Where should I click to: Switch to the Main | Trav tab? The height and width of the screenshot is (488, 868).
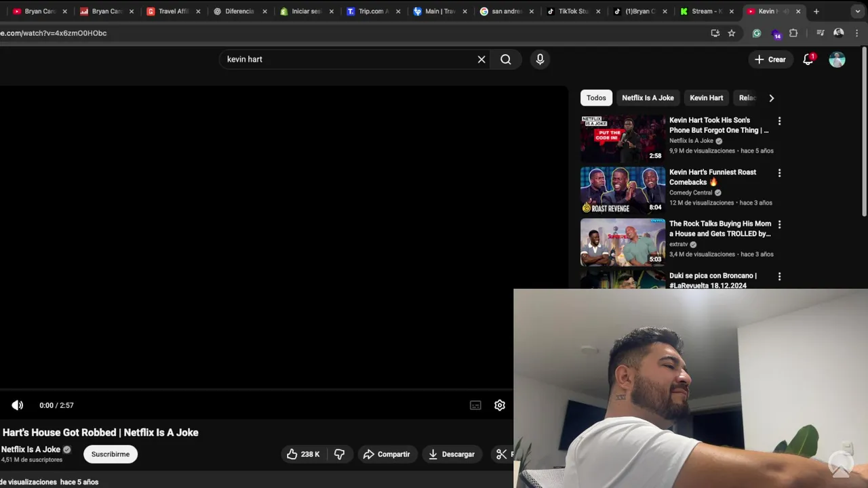(x=439, y=12)
